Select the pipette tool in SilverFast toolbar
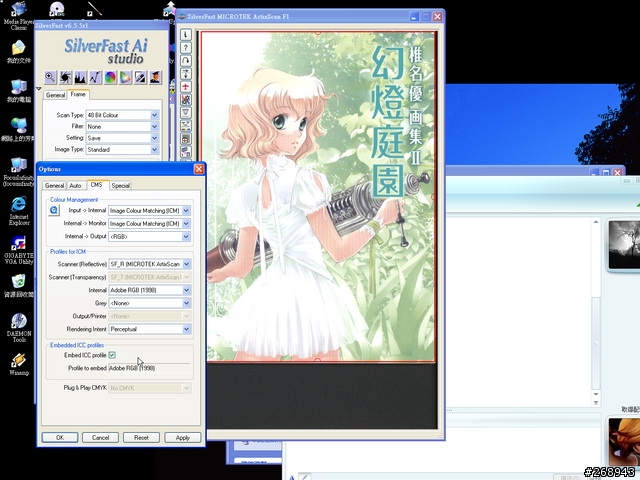Viewport: 640px width, 480px height. (140, 77)
